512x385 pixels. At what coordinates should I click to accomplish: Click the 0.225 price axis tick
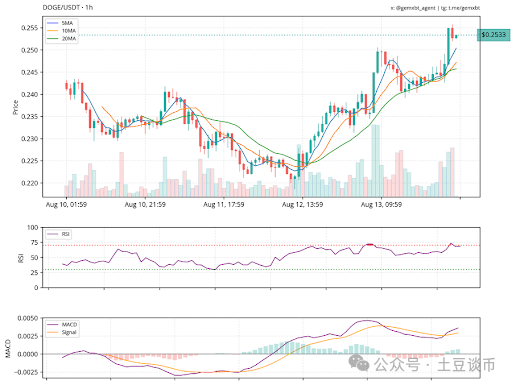click(30, 161)
